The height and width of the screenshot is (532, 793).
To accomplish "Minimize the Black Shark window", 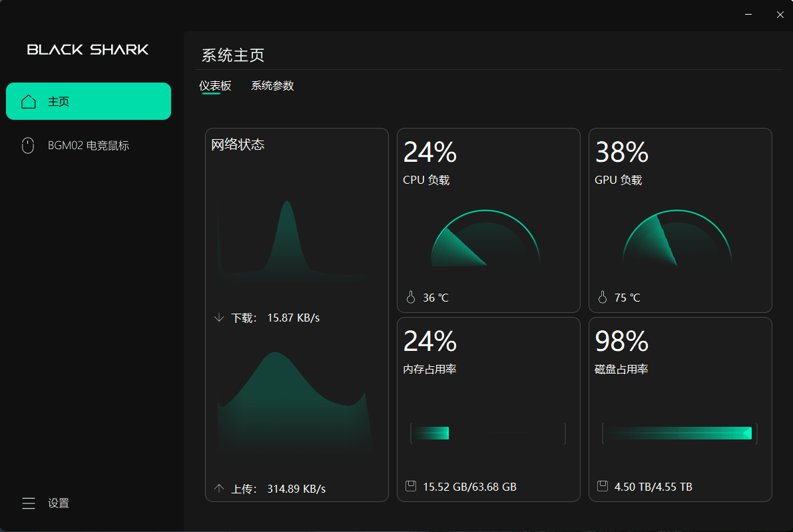I will coord(748,15).
